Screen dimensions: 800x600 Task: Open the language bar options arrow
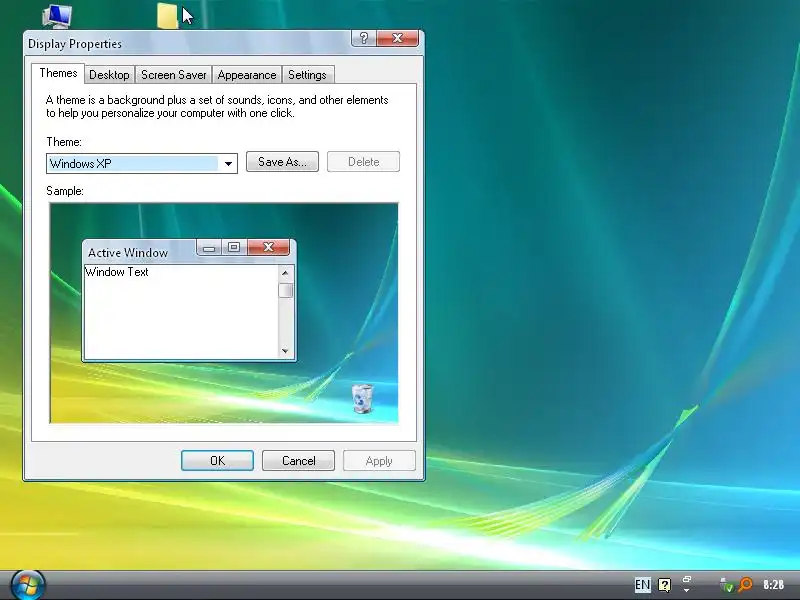[x=687, y=590]
